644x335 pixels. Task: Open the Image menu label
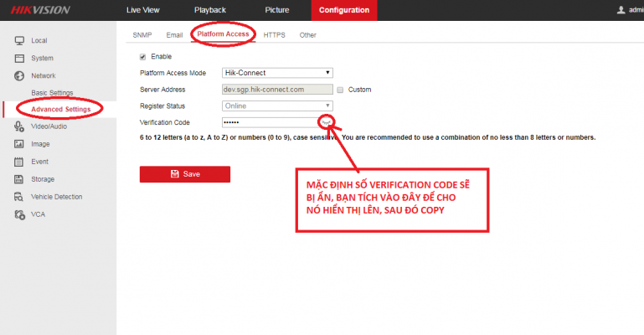40,144
